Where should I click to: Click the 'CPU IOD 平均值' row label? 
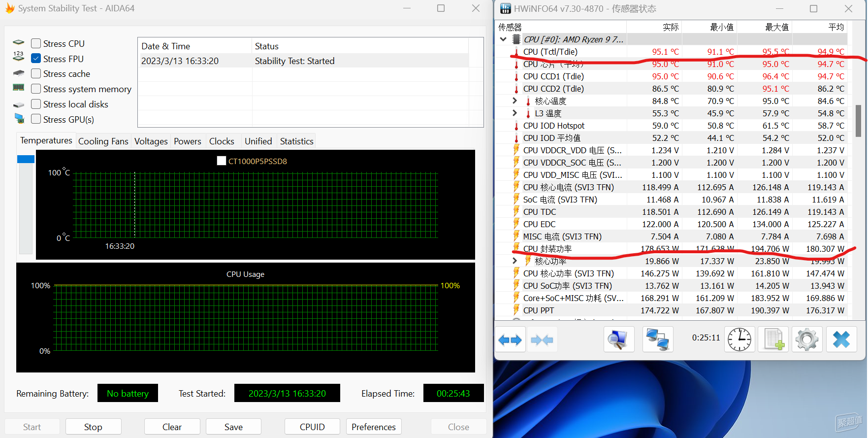tap(551, 138)
